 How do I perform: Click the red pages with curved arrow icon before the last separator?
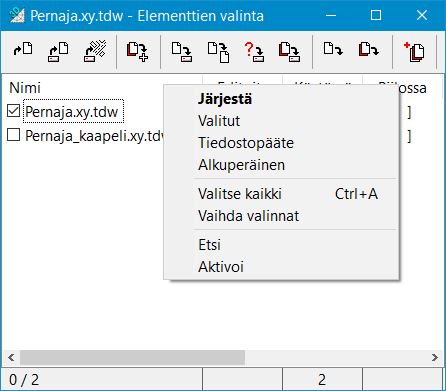369,50
